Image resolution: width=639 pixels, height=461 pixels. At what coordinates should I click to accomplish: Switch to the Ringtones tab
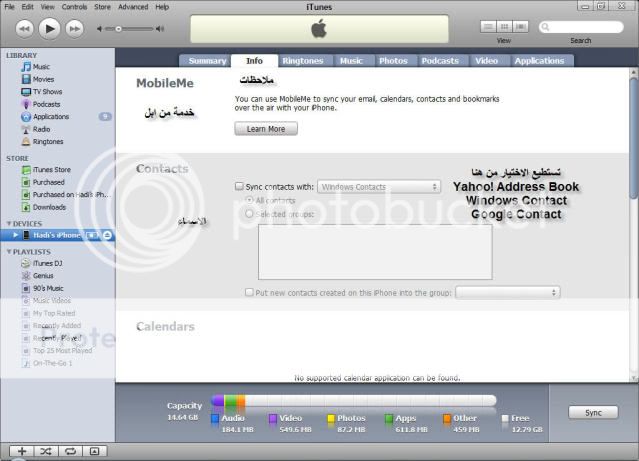[x=303, y=61]
